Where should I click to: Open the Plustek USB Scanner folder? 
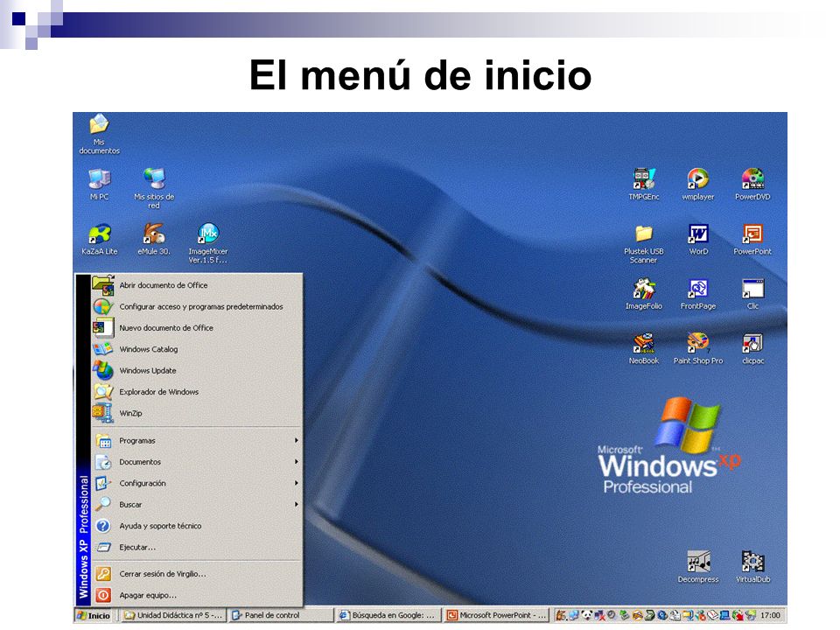[x=643, y=244]
